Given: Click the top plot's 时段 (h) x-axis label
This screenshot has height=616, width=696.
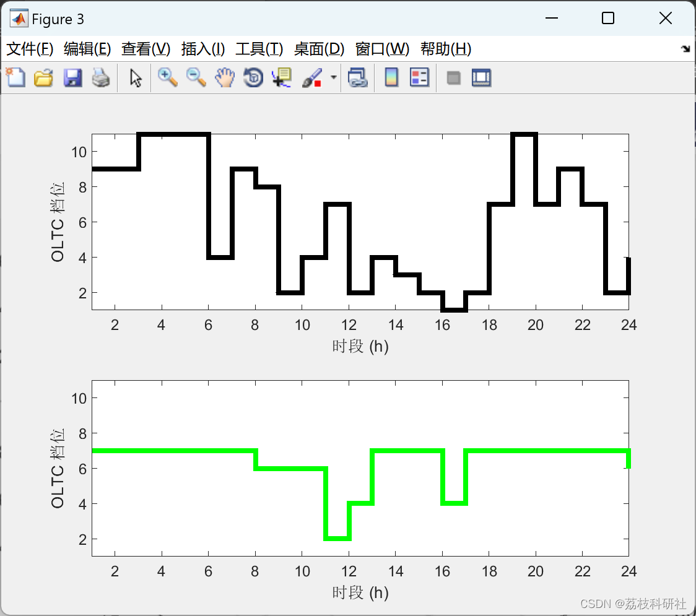Looking at the screenshot, I should click(360, 347).
